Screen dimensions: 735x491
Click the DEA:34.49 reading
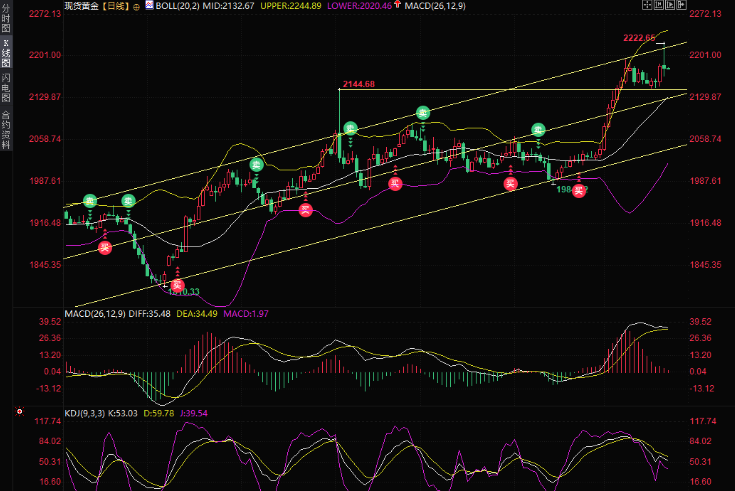coord(197,314)
